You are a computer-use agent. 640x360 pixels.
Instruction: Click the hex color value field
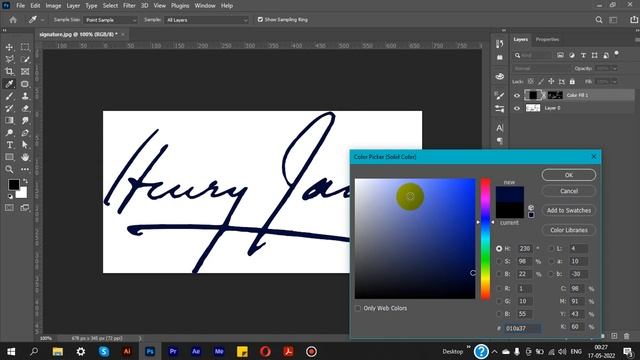click(522, 328)
